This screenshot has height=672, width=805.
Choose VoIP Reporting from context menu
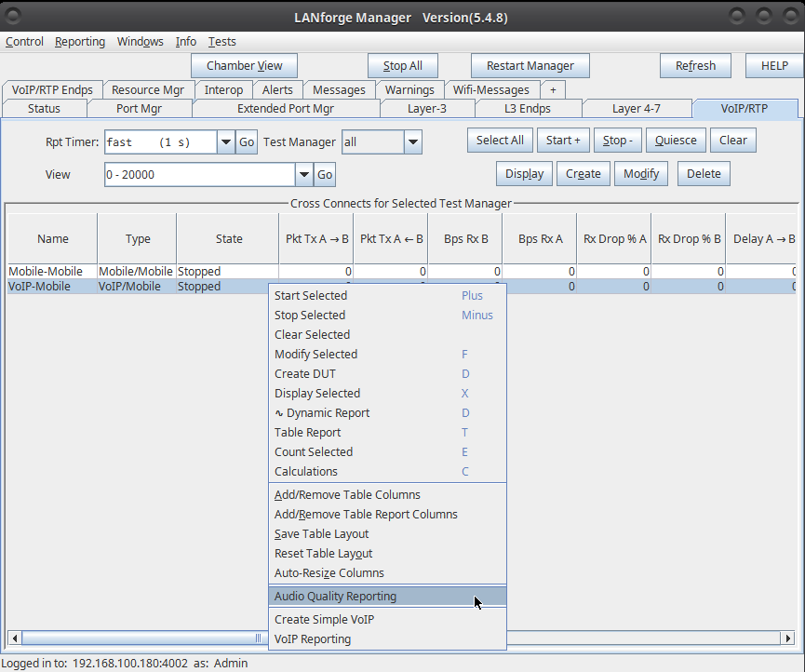(388, 639)
